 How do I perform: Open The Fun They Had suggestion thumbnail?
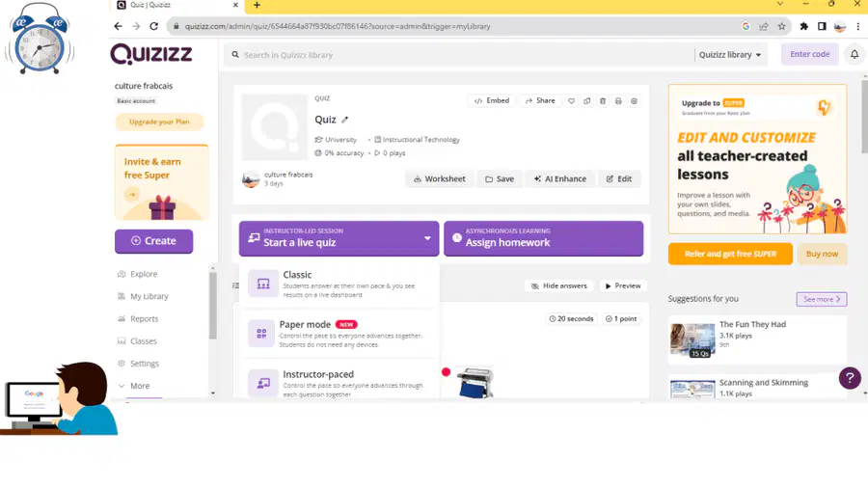692,340
